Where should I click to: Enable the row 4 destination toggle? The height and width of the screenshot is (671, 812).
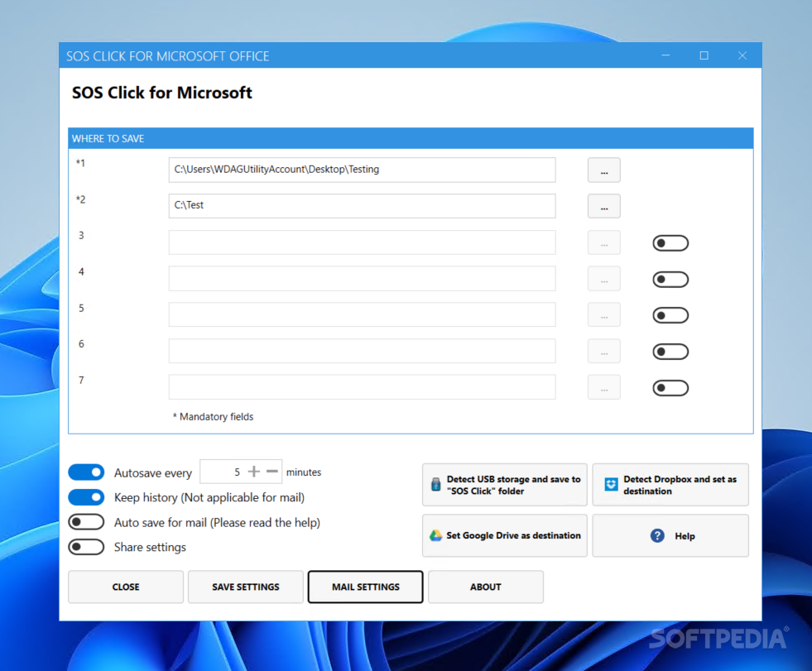(670, 280)
